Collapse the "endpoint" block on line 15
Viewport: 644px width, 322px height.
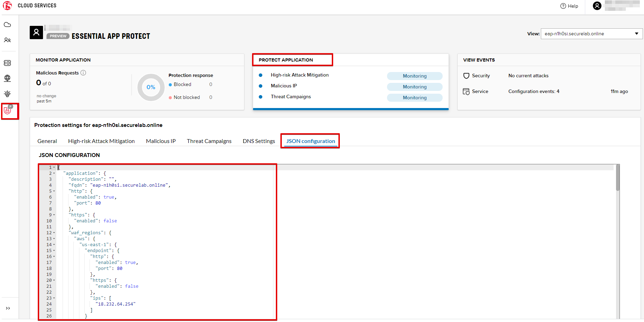(x=54, y=251)
